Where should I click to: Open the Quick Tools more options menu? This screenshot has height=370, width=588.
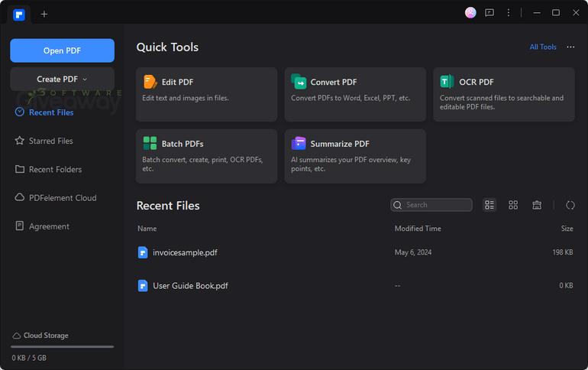click(x=570, y=47)
